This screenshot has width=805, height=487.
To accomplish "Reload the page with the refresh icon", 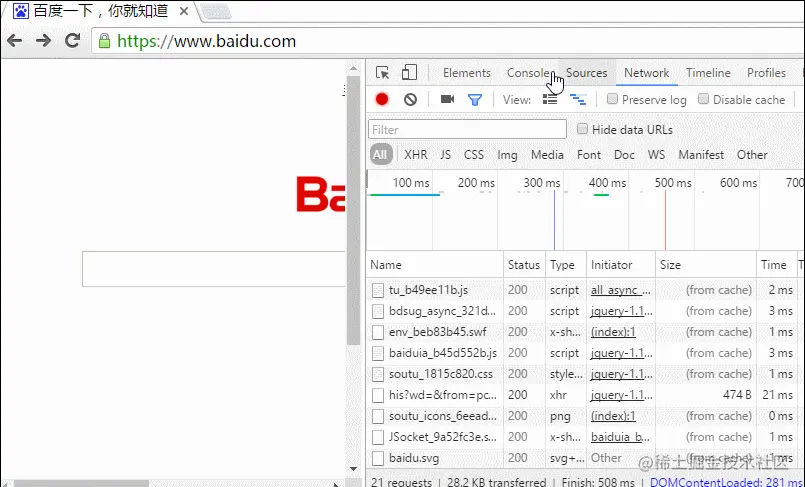I will point(72,41).
